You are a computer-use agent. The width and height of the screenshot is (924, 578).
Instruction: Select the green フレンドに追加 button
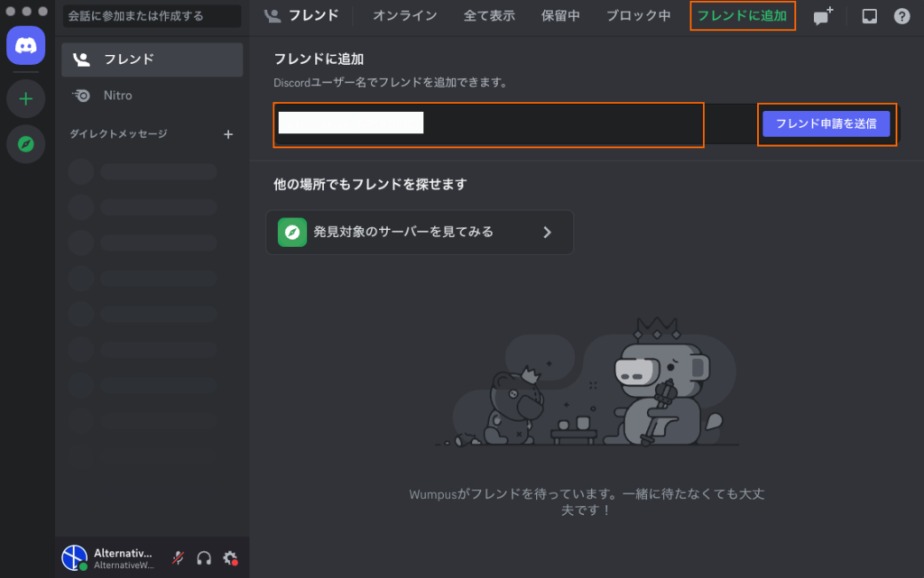pyautogui.click(x=743, y=16)
